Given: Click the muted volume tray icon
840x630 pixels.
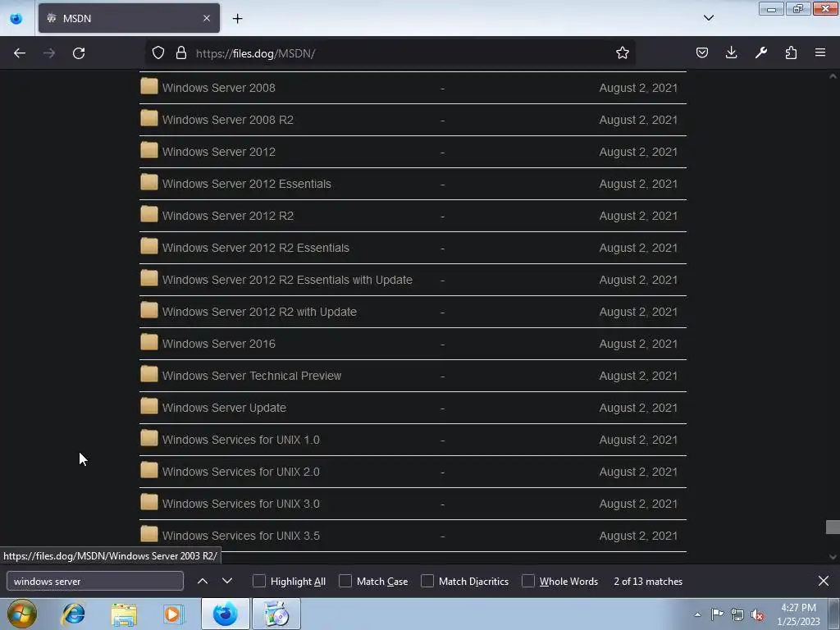Looking at the screenshot, I should (757, 615).
